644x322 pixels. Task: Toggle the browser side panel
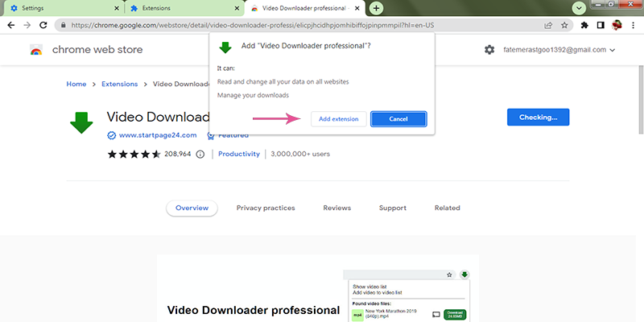click(x=601, y=25)
